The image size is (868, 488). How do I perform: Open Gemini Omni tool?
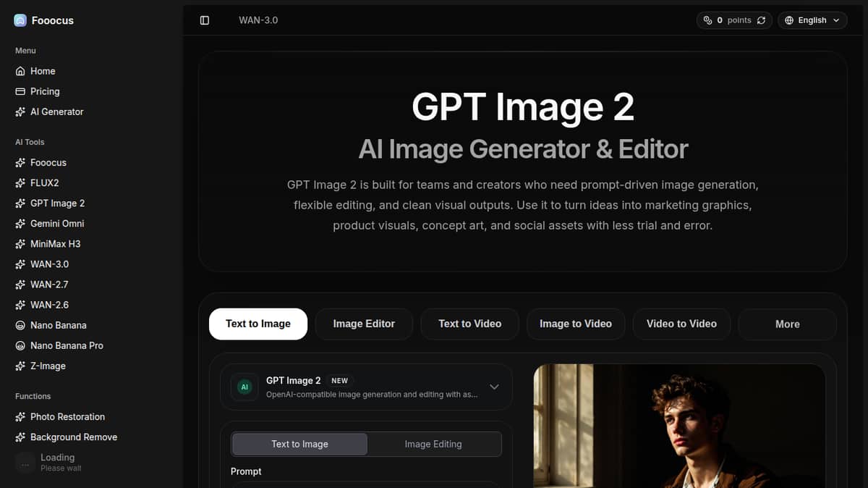(x=57, y=223)
